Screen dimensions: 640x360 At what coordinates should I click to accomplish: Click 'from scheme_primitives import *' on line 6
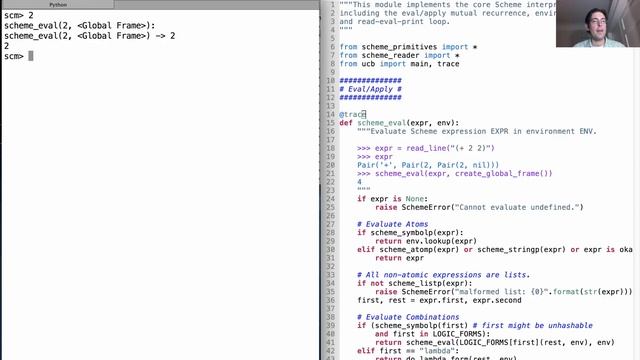[x=408, y=47]
